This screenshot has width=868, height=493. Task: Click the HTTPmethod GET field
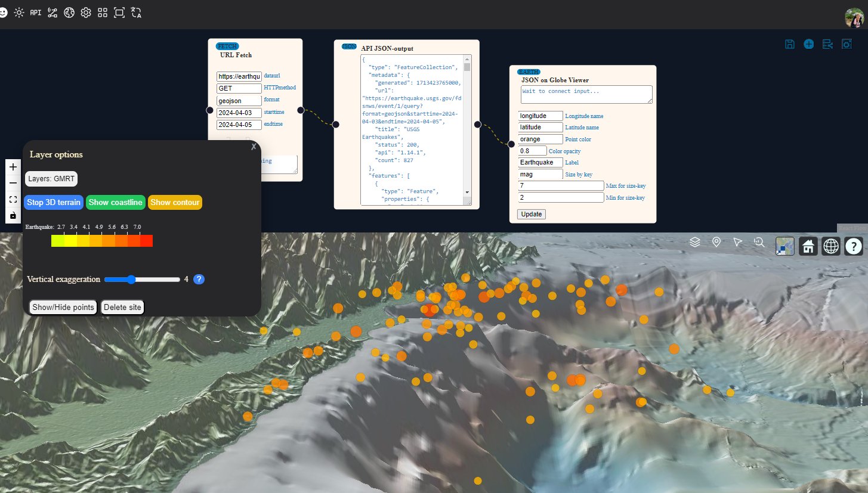click(239, 88)
